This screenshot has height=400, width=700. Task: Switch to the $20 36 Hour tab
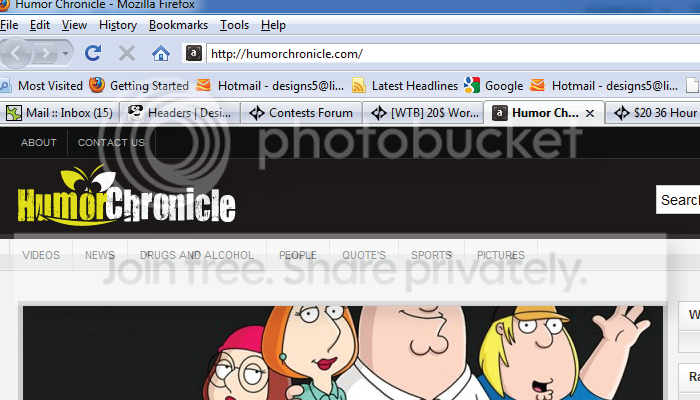[653, 113]
